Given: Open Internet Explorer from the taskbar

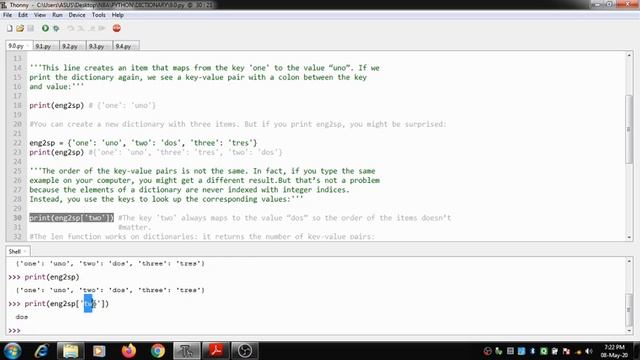Looking at the screenshot, I should tap(42, 351).
